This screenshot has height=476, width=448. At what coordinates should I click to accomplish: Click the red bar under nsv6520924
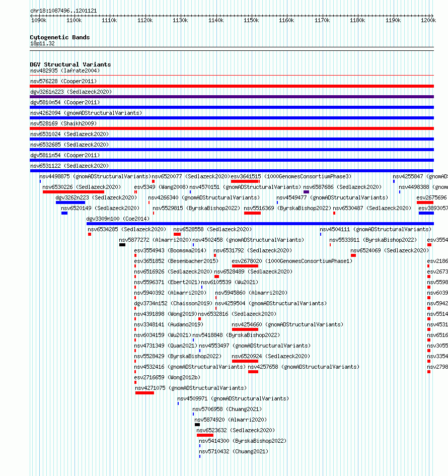[245, 361]
